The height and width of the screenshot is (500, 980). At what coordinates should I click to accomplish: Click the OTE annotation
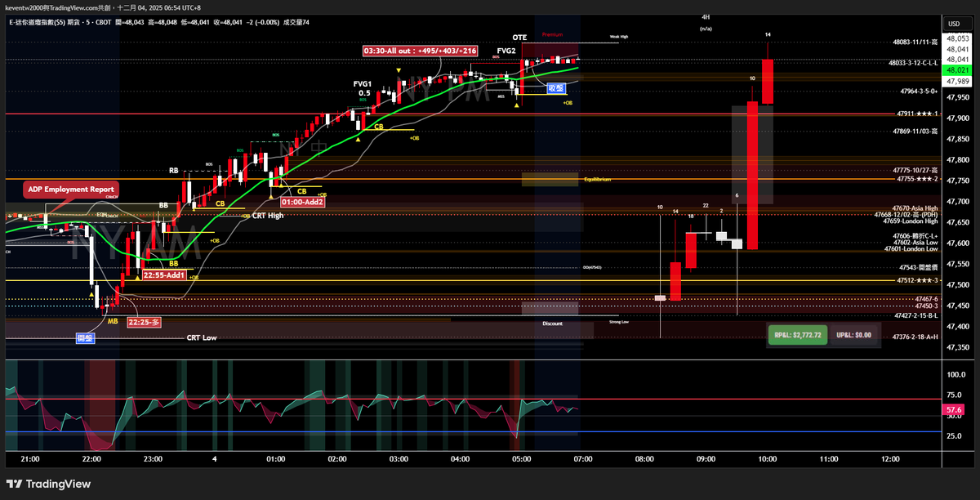[x=519, y=38]
